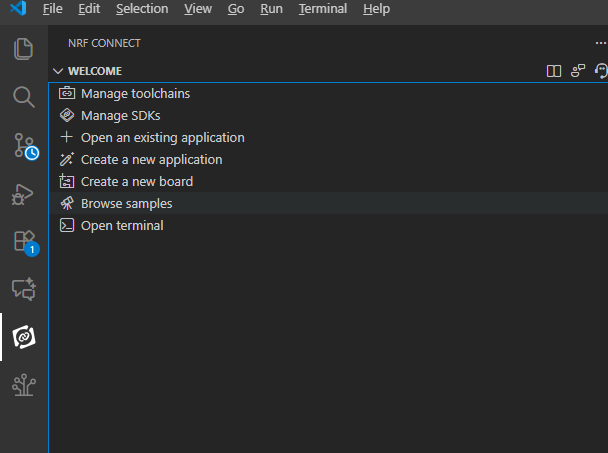
Task: Select Browse samples
Action: coord(328,204)
